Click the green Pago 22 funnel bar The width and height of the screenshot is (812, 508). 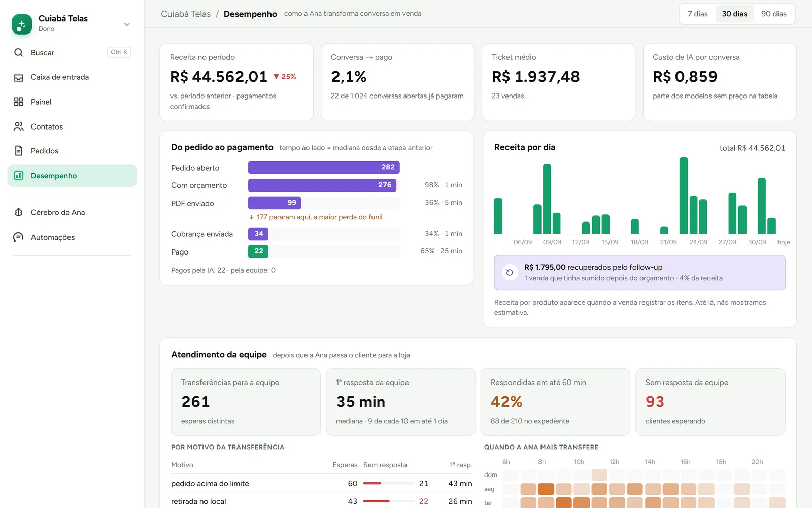pyautogui.click(x=258, y=251)
